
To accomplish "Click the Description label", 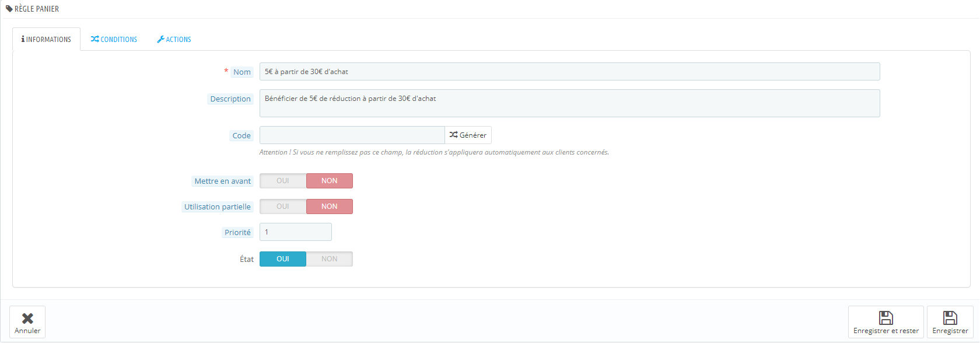I will (230, 99).
